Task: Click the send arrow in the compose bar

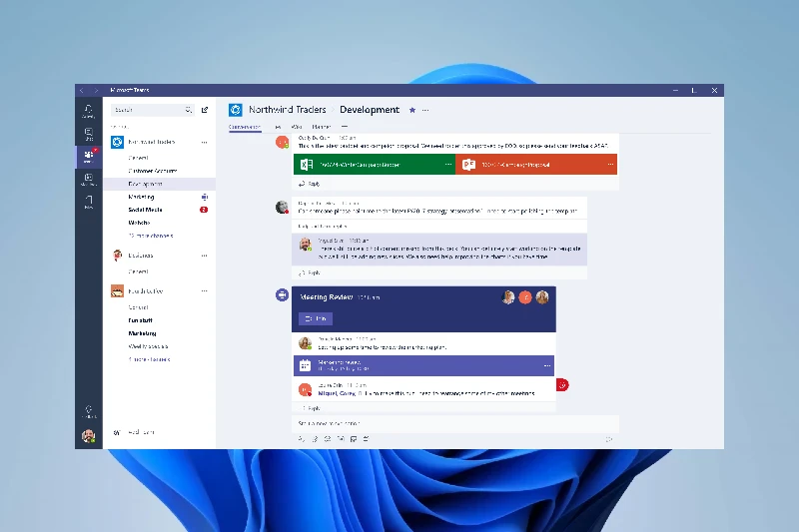Action: (609, 439)
